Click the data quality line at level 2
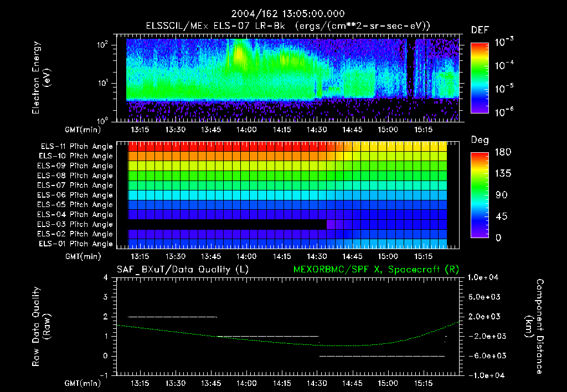Image resolution: width=567 pixels, height=392 pixels. (x=173, y=317)
